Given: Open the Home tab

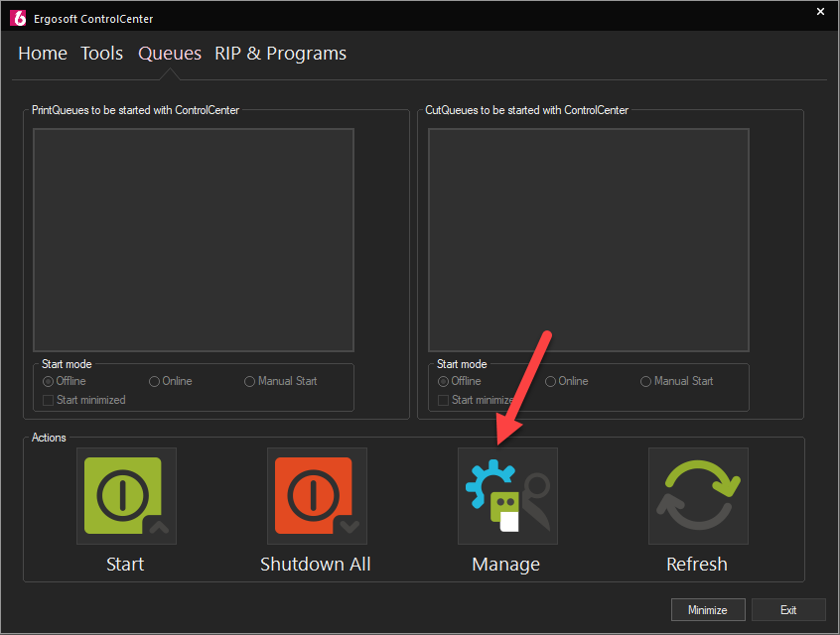Looking at the screenshot, I should coord(43,54).
